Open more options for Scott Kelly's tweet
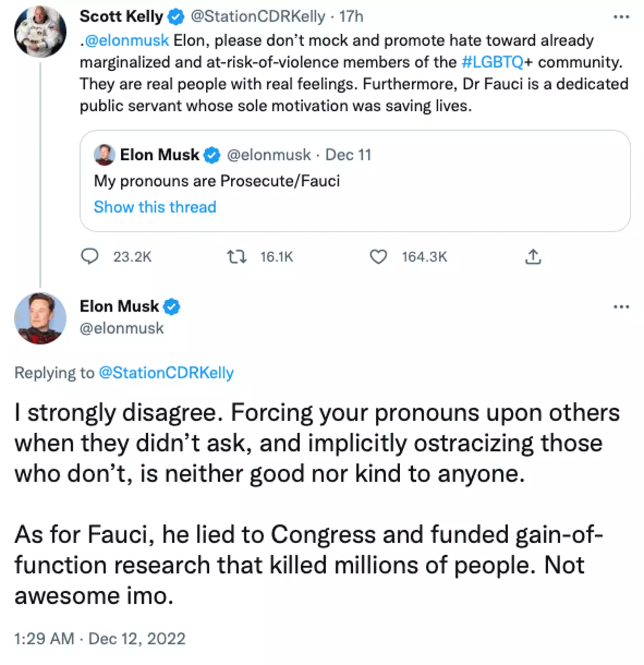Image resolution: width=644 pixels, height=665 pixels. pyautogui.click(x=621, y=17)
